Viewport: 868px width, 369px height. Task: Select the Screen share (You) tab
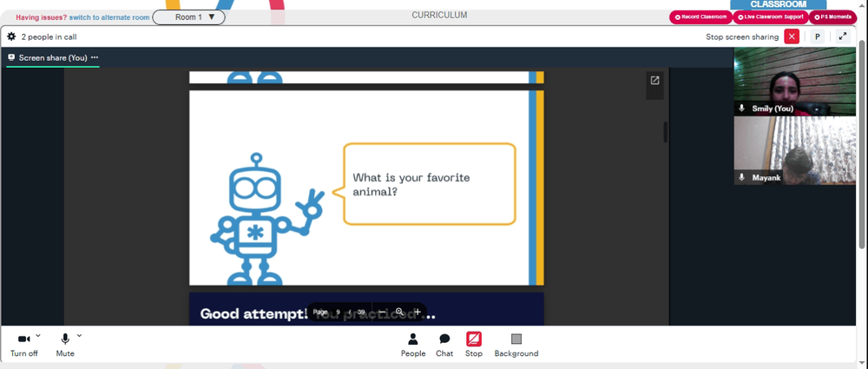[x=53, y=57]
